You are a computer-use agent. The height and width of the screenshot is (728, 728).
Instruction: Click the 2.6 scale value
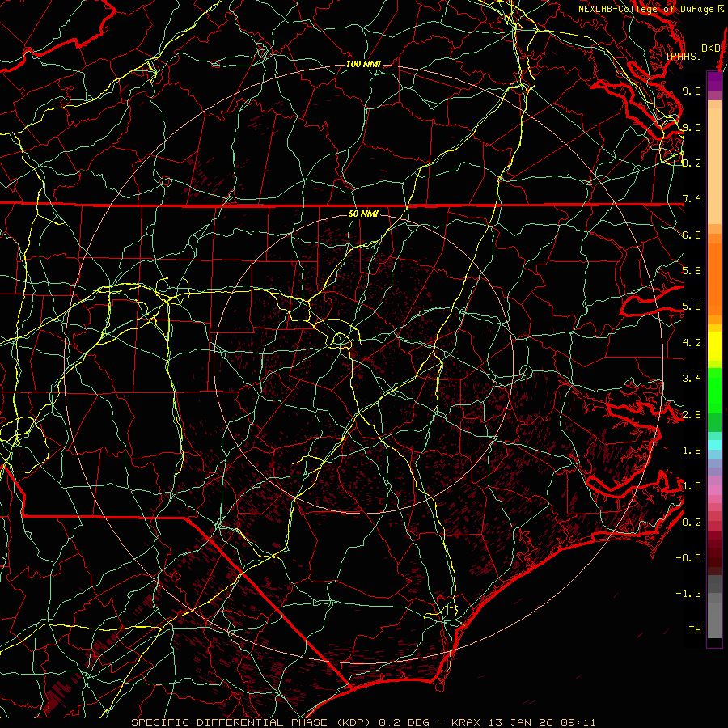tap(692, 415)
